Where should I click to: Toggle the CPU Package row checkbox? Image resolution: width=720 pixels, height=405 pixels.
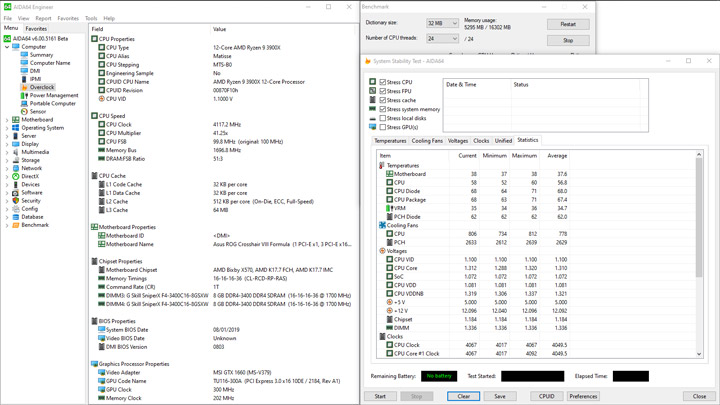(x=389, y=200)
